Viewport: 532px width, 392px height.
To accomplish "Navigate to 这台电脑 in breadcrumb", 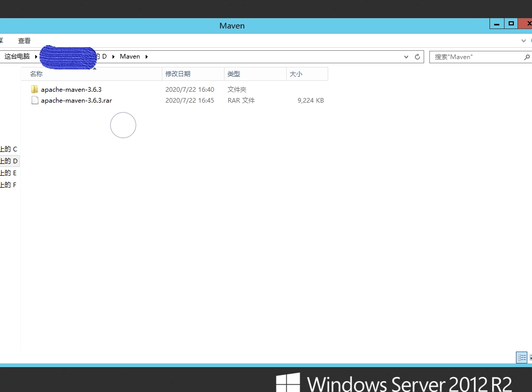I will point(17,57).
